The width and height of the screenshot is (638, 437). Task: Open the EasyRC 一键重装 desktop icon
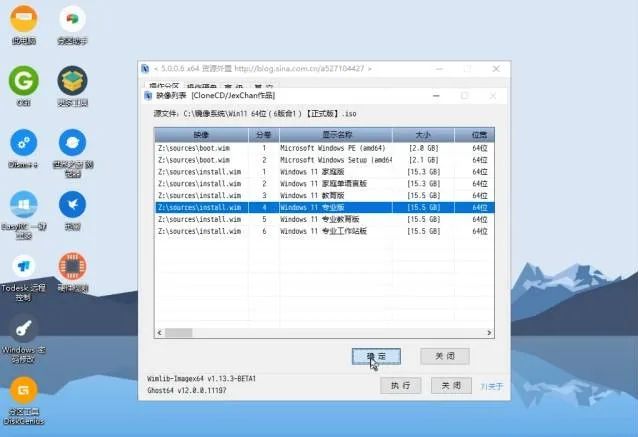[24, 205]
